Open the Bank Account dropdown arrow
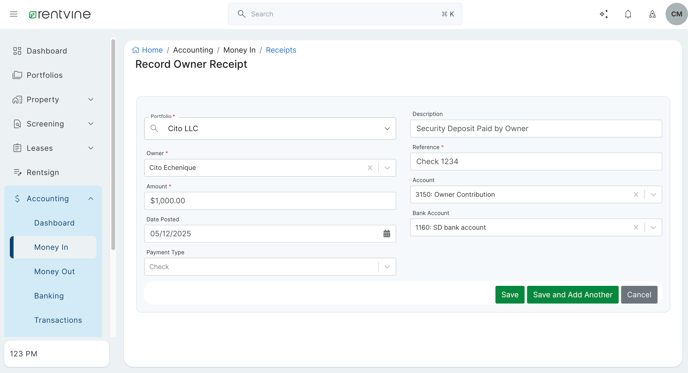688x373 pixels. pos(653,227)
